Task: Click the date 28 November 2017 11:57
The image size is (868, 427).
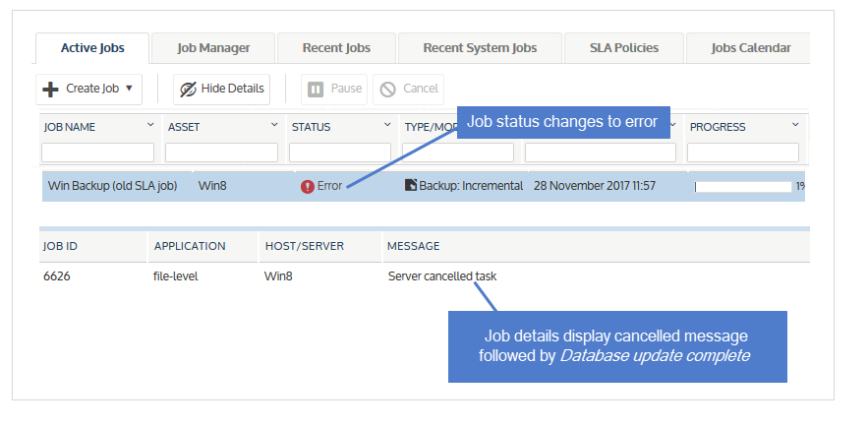Action: pyautogui.click(x=595, y=186)
